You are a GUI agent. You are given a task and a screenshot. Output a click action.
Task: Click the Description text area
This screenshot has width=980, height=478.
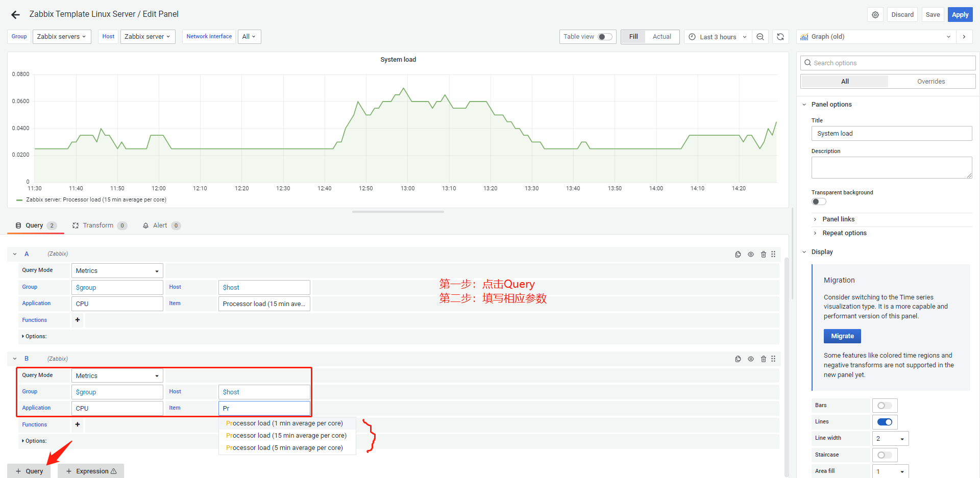(892, 168)
